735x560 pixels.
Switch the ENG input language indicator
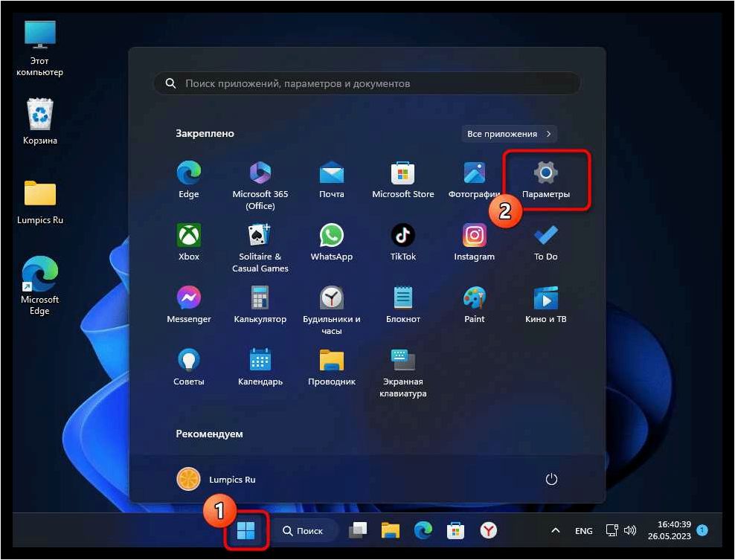(583, 530)
